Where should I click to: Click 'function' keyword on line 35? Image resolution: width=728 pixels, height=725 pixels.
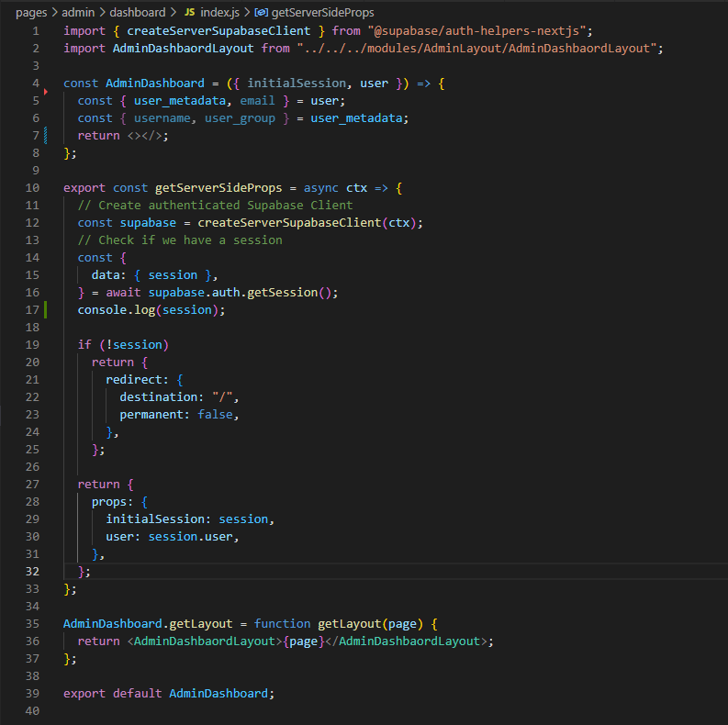click(282, 624)
